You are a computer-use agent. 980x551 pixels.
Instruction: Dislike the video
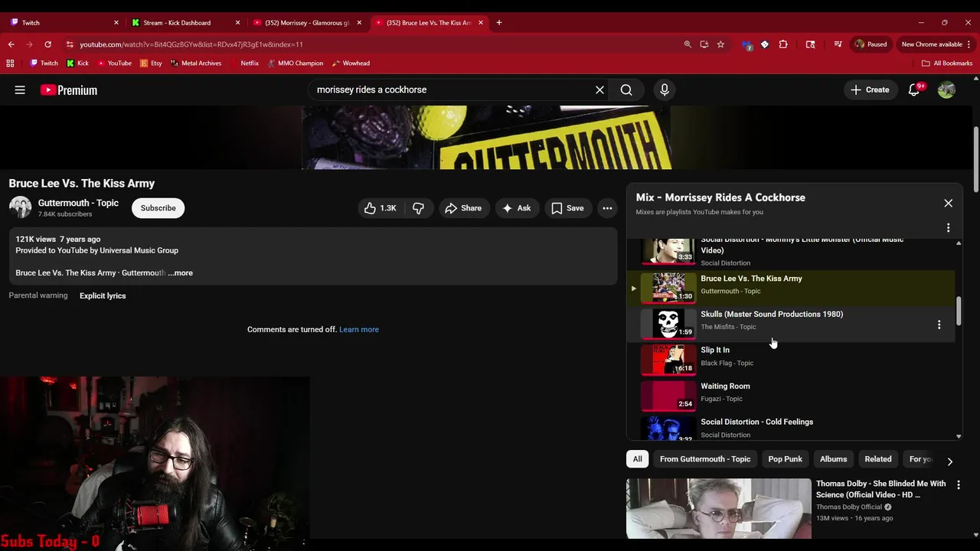[x=418, y=208]
